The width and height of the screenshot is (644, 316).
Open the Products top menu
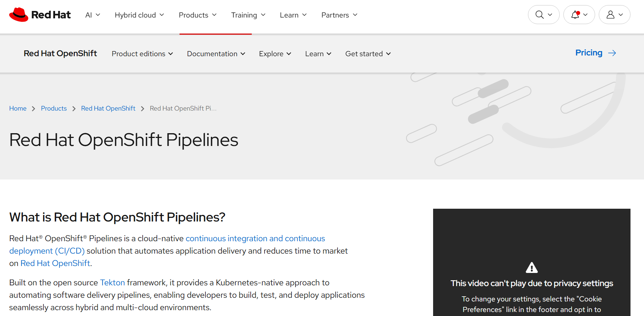point(198,15)
